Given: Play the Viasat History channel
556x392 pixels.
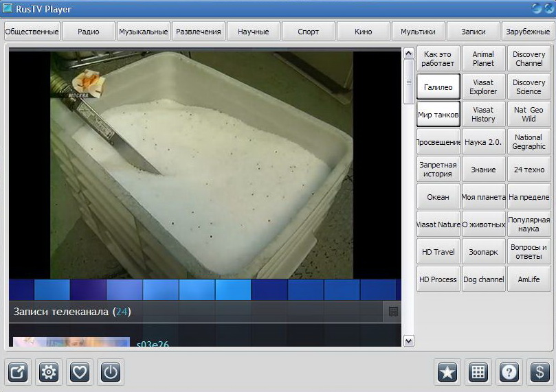Looking at the screenshot, I should 483,115.
